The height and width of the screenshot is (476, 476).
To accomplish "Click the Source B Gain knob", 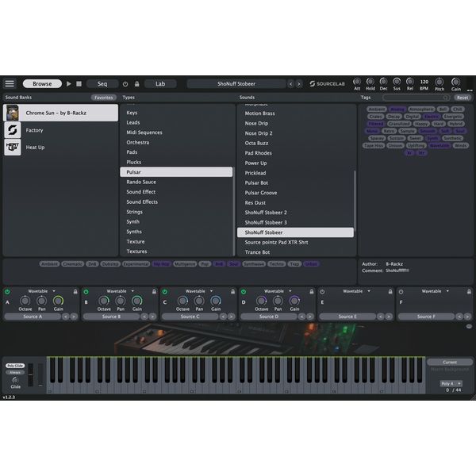I will pyautogui.click(x=137, y=301).
